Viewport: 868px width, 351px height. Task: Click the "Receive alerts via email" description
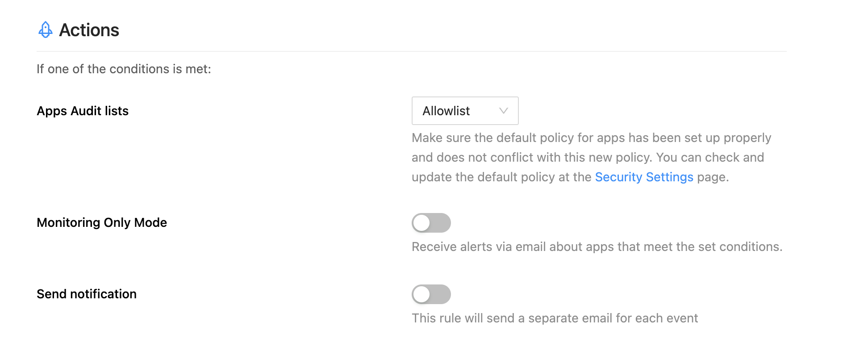pos(597,247)
